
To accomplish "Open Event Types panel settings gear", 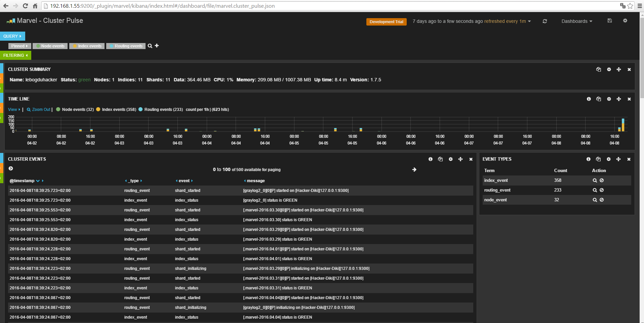I will (608, 159).
